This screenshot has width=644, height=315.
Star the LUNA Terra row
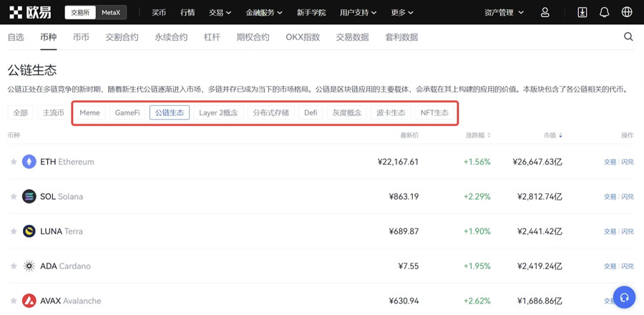pos(13,231)
